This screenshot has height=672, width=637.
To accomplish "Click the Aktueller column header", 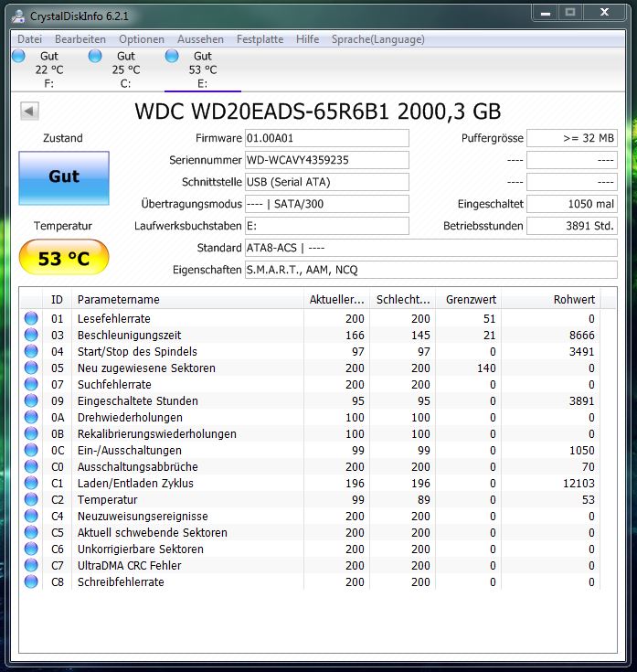I will tap(337, 300).
